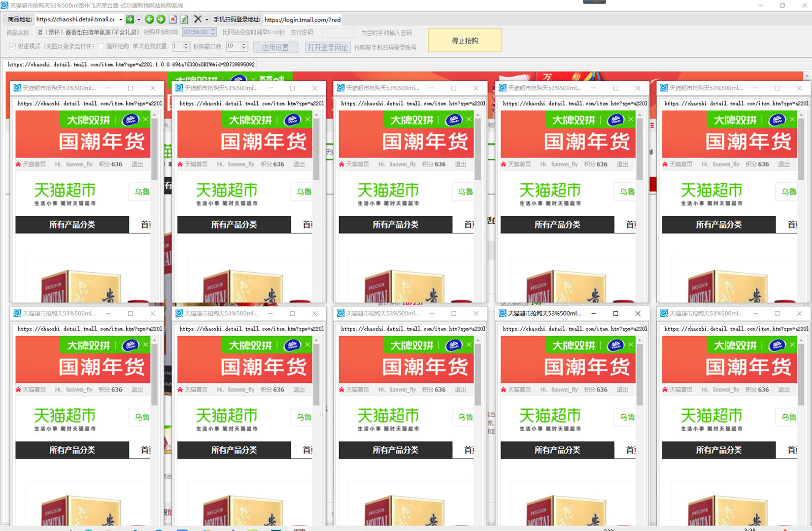Open 所有产品分类 menu in top-row fourth window
This screenshot has width=812, height=531.
click(x=557, y=224)
